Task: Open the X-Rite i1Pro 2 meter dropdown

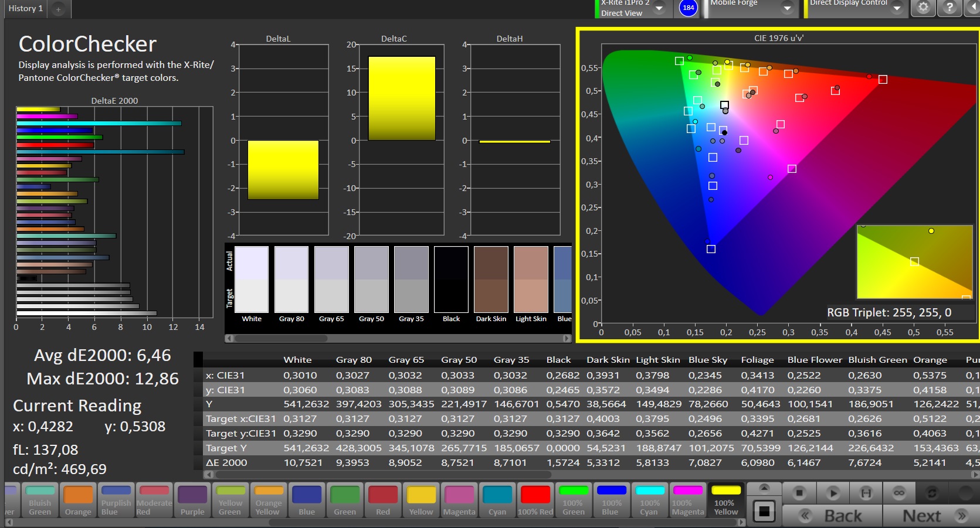Action: tap(659, 8)
